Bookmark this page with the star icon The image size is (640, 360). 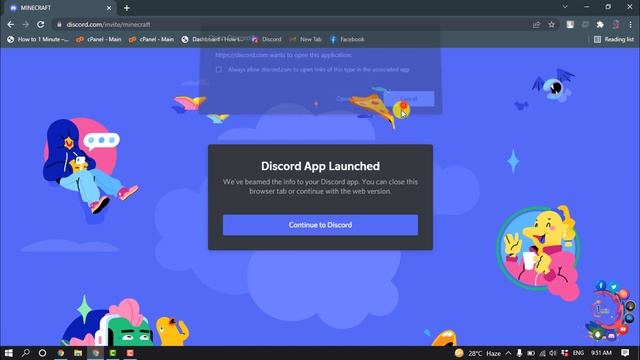click(551, 24)
